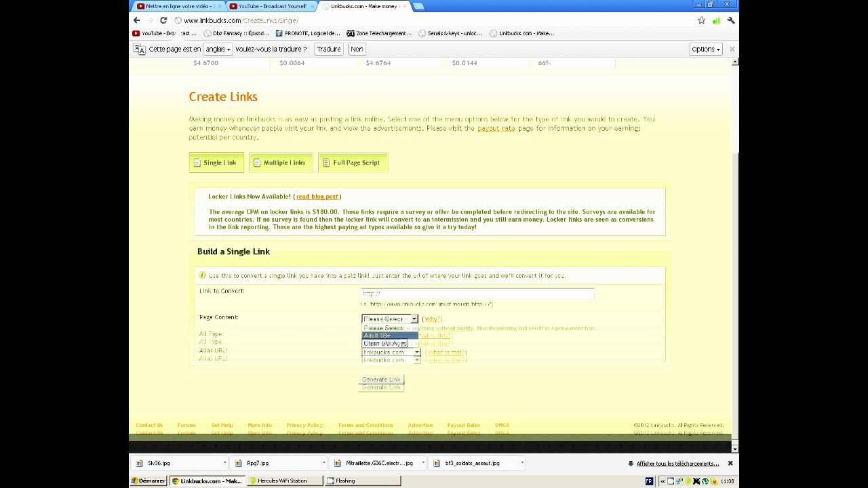Click the Generate Link button
Image resolution: width=868 pixels, height=488 pixels.
(x=381, y=380)
